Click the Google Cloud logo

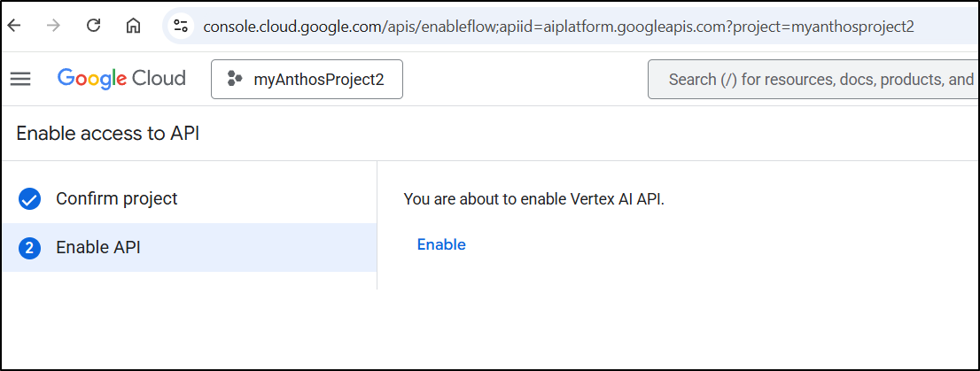121,79
